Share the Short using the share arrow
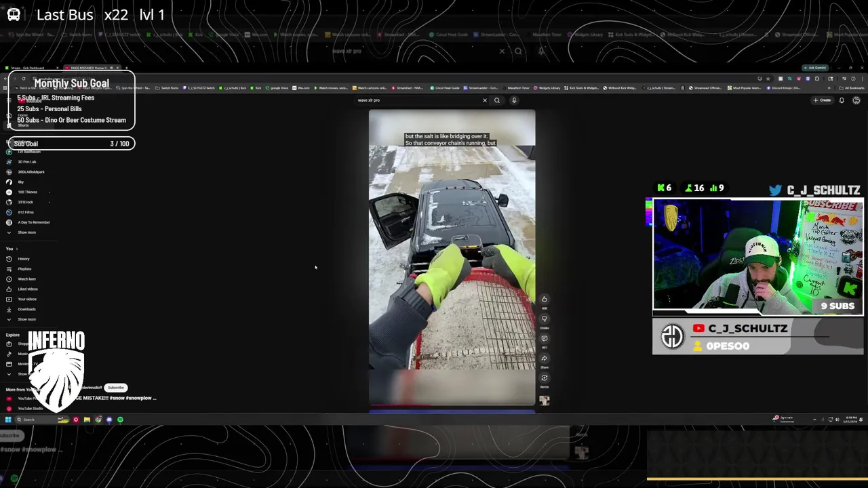This screenshot has height=488, width=868. tap(544, 358)
